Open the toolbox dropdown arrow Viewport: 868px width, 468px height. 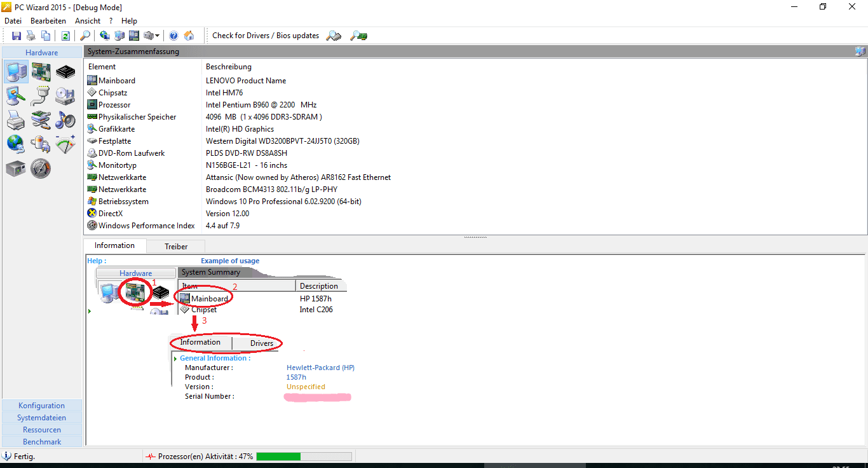[157, 36]
